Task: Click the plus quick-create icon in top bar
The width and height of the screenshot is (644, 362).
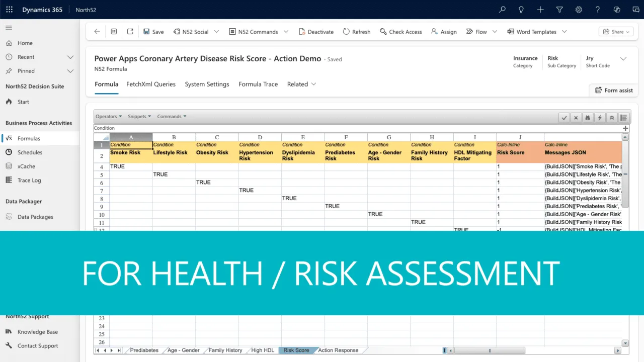Action: (x=540, y=10)
